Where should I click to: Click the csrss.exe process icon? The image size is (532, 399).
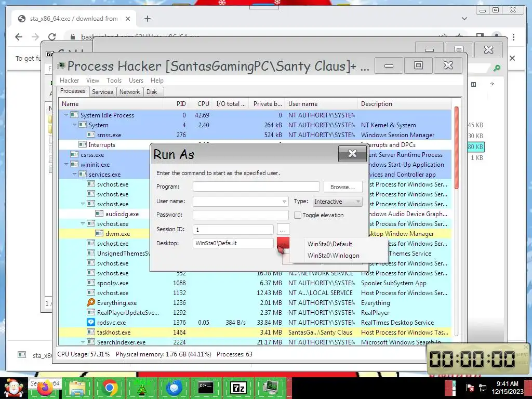pos(74,154)
